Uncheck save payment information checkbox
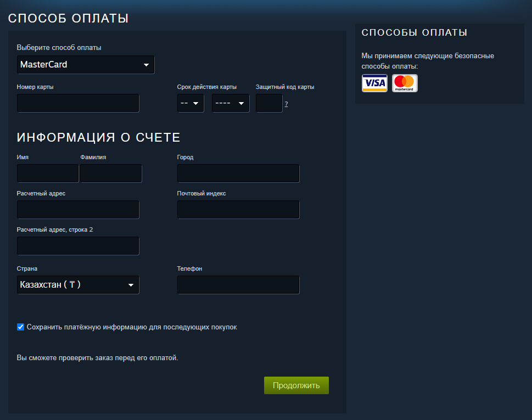 coord(21,327)
